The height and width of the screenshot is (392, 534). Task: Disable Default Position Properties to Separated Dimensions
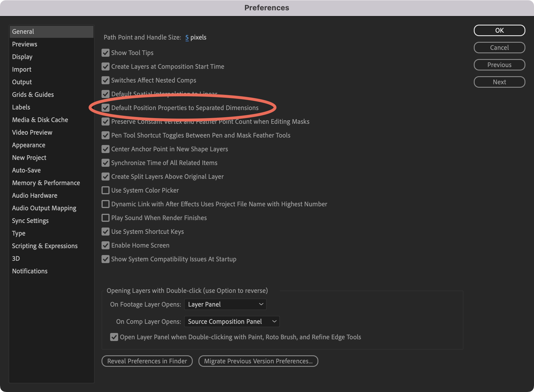[x=106, y=108]
